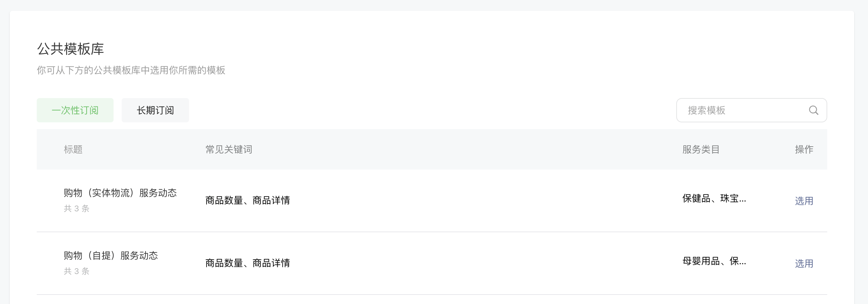
Task: Click the 公共模板库 page title
Action: (71, 49)
